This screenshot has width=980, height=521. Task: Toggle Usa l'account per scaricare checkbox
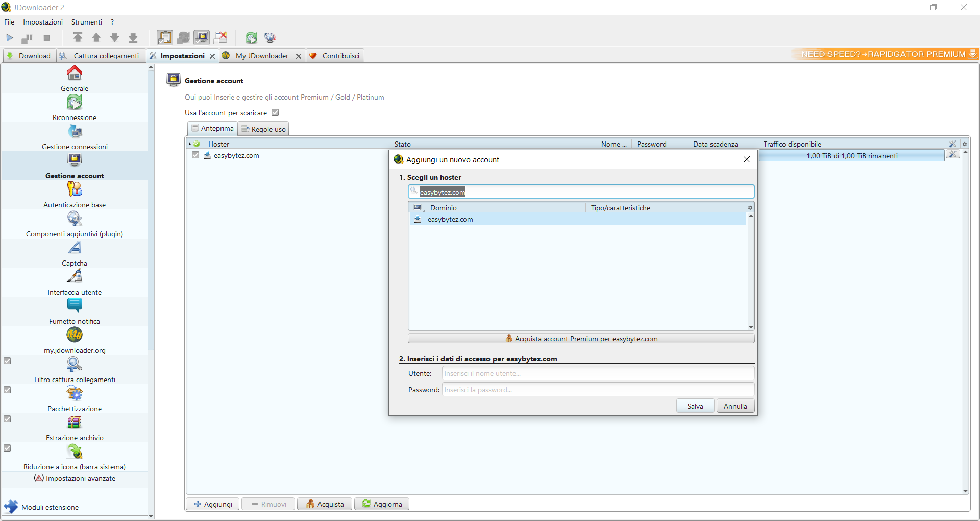(275, 112)
